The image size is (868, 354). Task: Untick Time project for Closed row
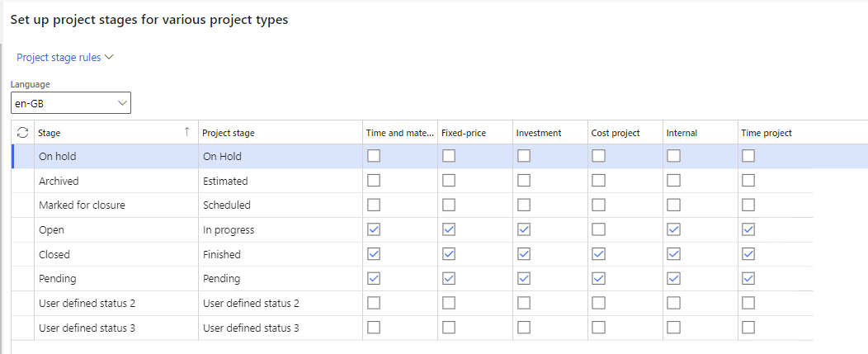(x=748, y=254)
